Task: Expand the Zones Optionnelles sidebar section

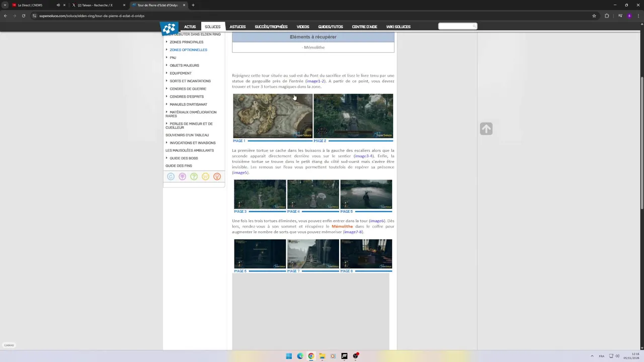Action: point(188,50)
